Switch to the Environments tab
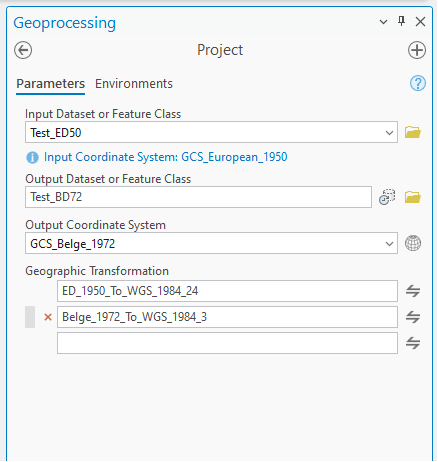Screen dimensions: 438x462 134,84
